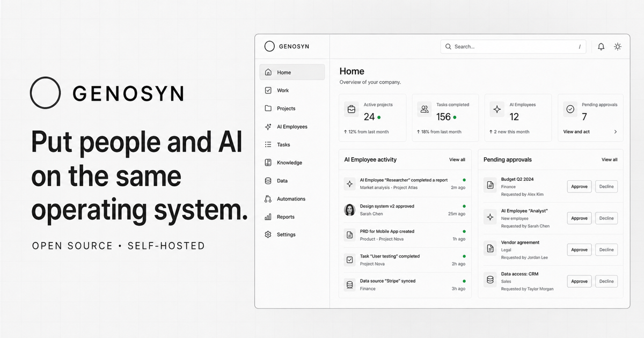
Task: Select the Home house icon in sidebar
Action: [268, 72]
